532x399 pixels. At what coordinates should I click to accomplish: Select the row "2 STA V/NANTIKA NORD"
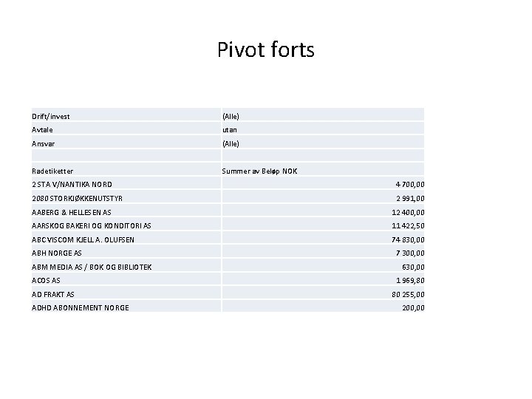(x=72, y=184)
